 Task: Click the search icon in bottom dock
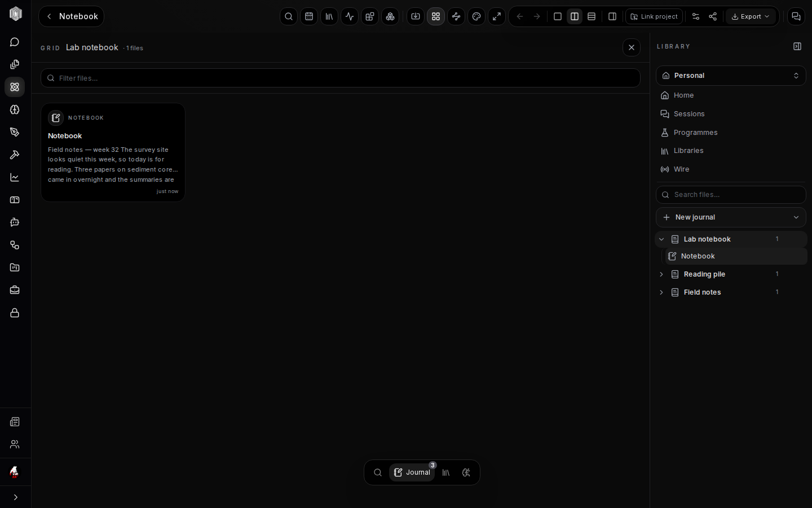(378, 472)
